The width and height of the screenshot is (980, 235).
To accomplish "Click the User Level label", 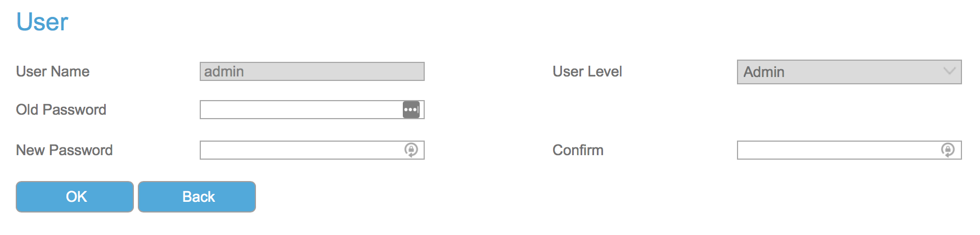I will pyautogui.click(x=587, y=71).
